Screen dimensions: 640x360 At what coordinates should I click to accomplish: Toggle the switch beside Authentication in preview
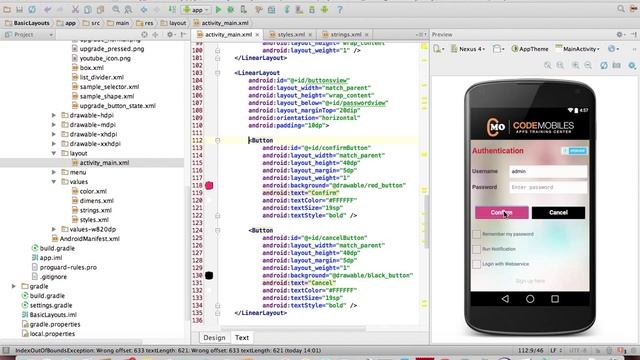(575, 151)
